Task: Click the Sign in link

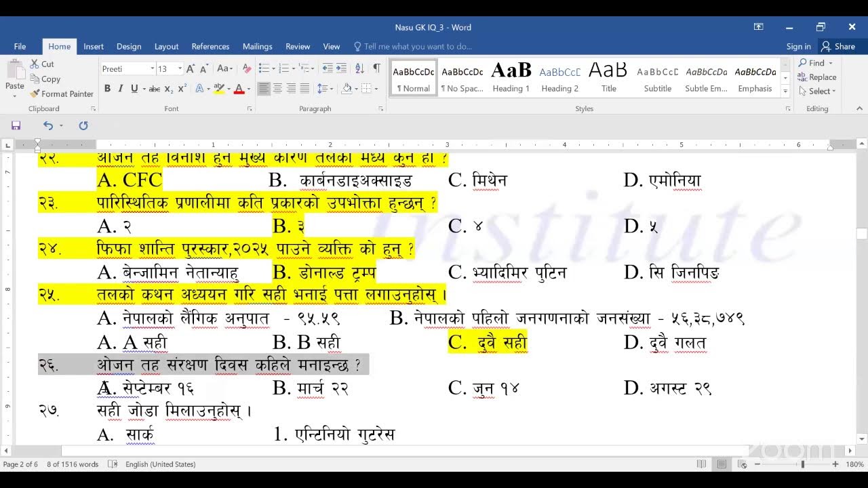Action: pyautogui.click(x=798, y=46)
